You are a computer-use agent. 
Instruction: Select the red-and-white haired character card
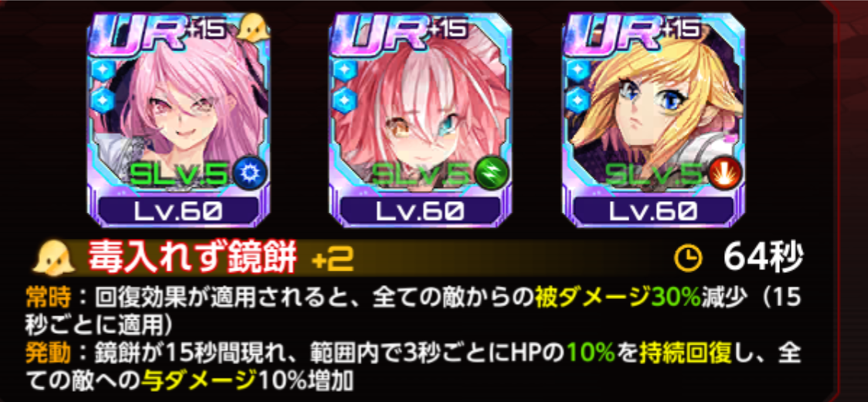click(419, 119)
